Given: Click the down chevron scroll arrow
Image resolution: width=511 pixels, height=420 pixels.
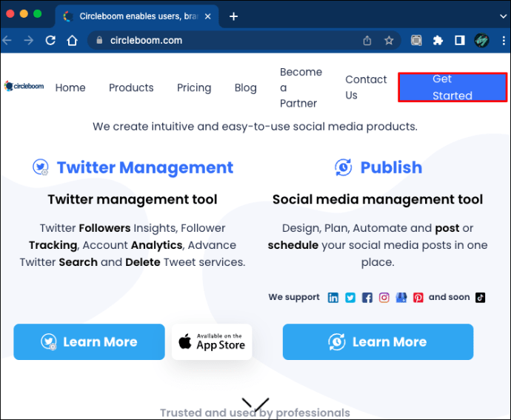Looking at the screenshot, I should pos(255,405).
